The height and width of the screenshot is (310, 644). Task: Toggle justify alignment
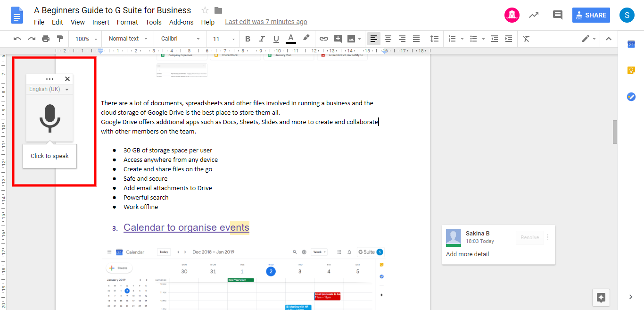pos(416,39)
